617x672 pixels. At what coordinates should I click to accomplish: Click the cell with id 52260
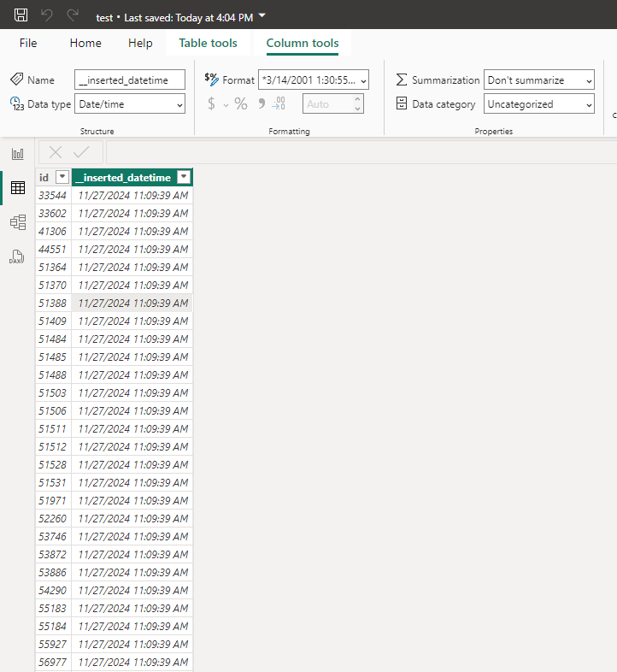coord(53,519)
